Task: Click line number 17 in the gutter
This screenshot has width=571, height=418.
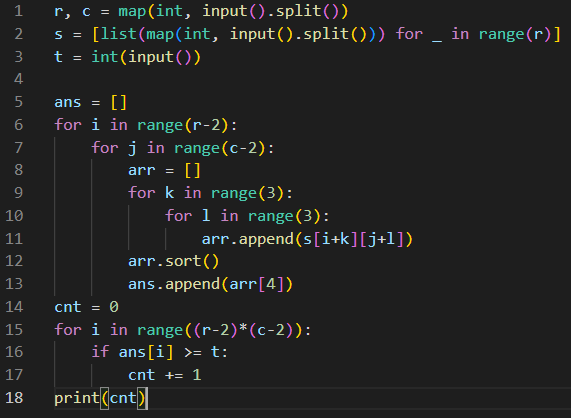Action: click(x=14, y=375)
